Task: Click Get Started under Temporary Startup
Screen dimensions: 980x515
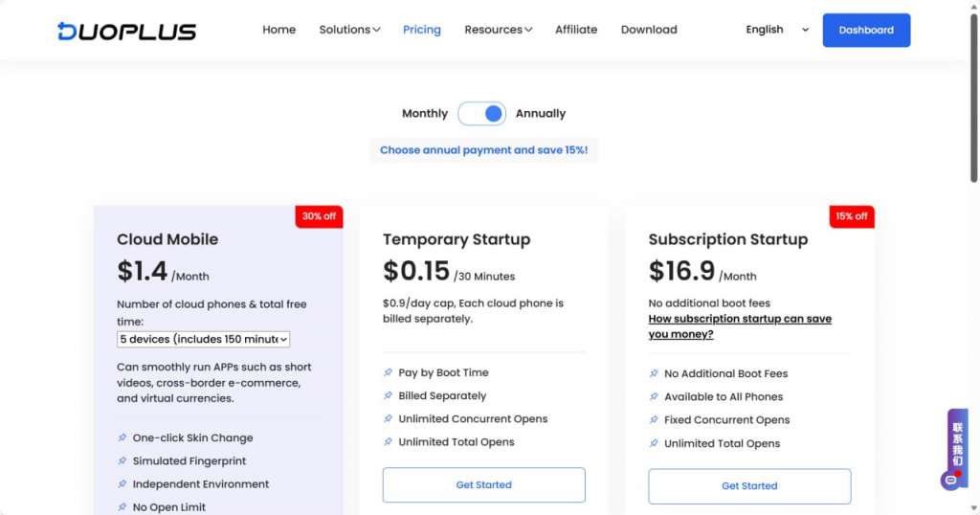Action: 483,485
